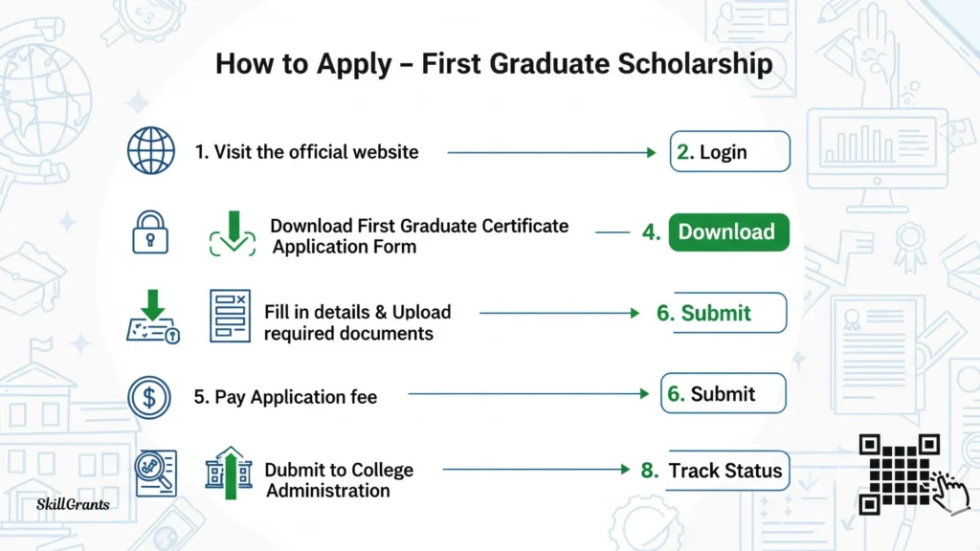Click 'Dubmit to College Administration' step text

click(x=339, y=480)
